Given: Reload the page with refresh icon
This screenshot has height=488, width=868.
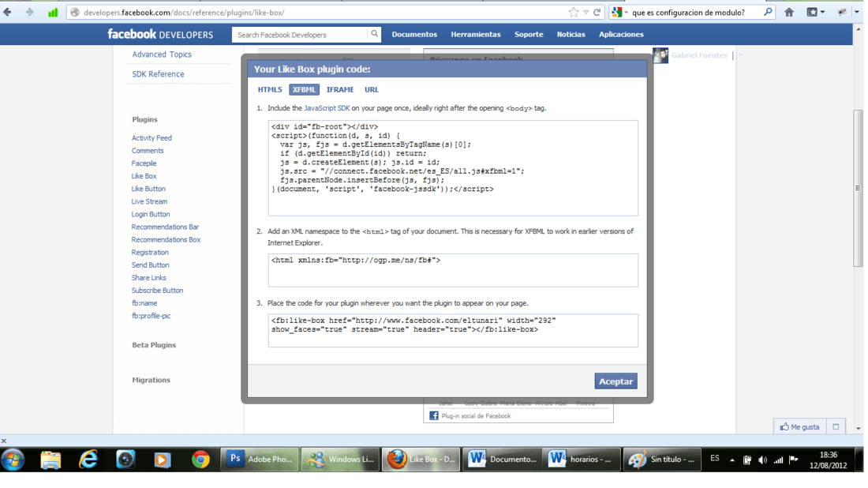Looking at the screenshot, I should coord(597,12).
